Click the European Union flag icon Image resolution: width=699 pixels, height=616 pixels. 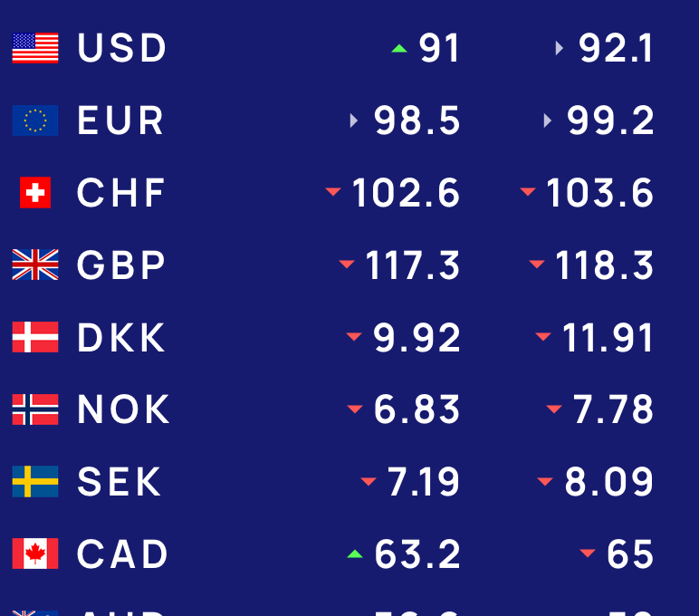(35, 120)
